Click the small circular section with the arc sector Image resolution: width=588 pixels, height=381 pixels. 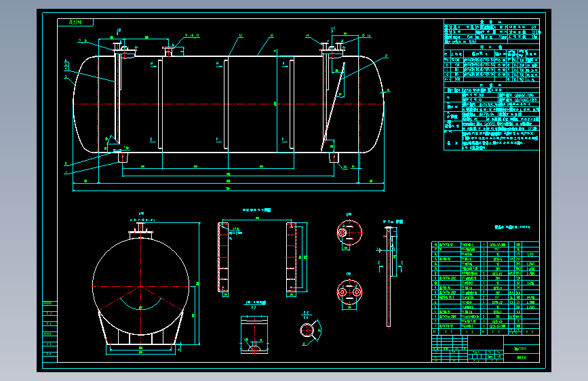tap(310, 331)
